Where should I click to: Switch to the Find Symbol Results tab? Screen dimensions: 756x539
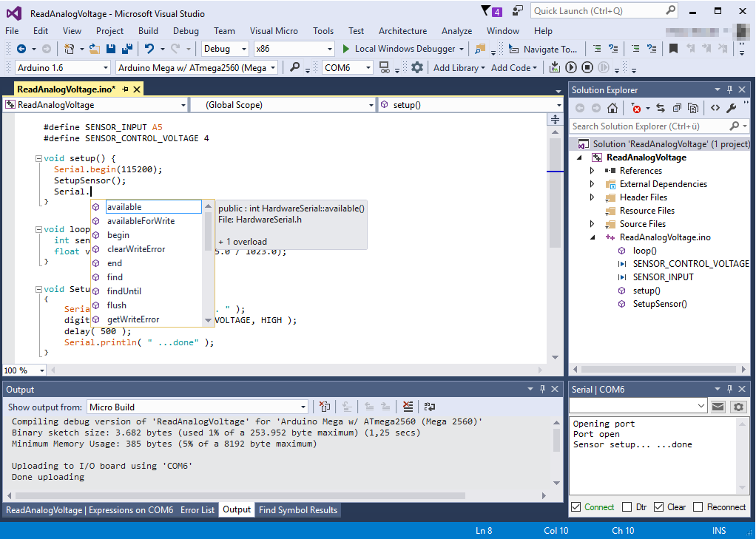tap(298, 509)
